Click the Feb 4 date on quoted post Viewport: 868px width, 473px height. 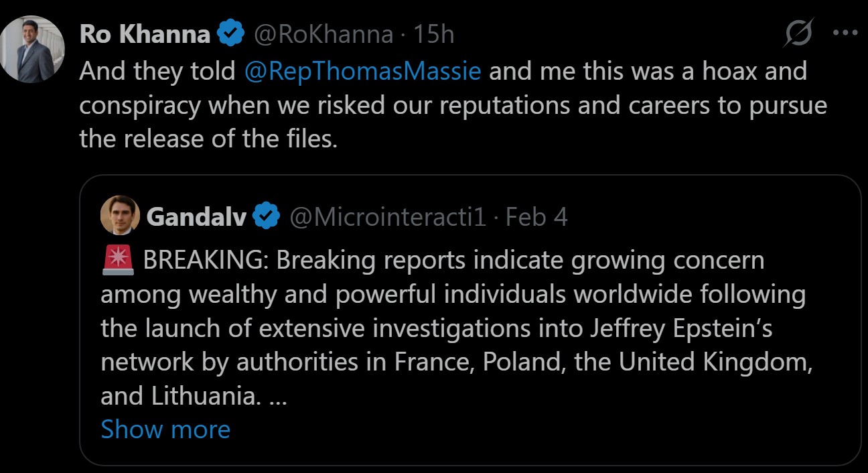point(536,216)
